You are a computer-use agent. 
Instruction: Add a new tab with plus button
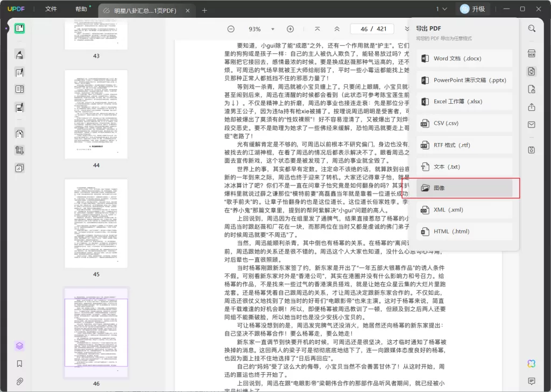click(204, 11)
